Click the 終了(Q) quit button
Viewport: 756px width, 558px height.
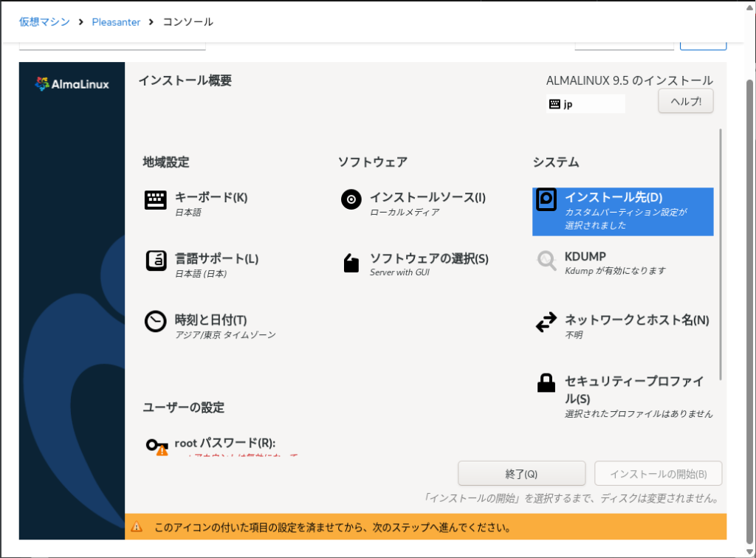coord(521,474)
